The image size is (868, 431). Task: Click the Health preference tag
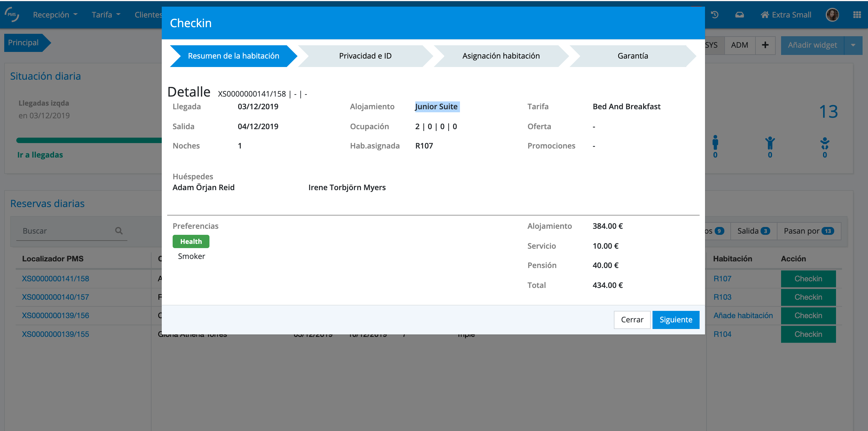point(191,241)
